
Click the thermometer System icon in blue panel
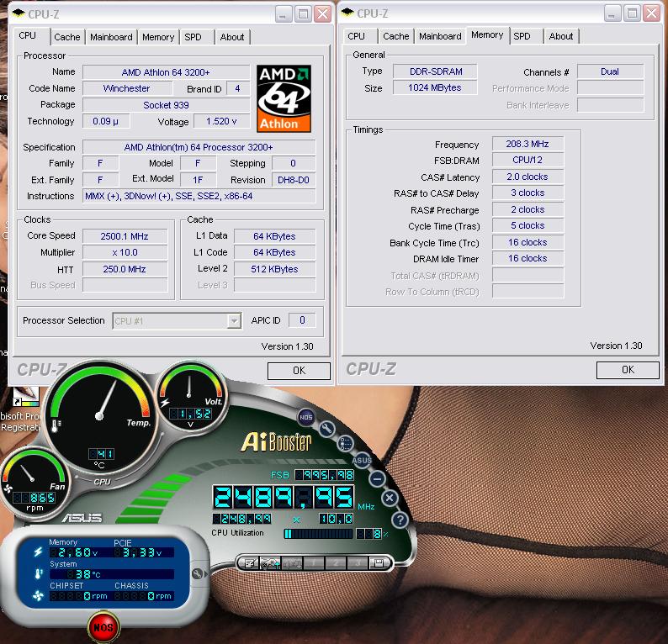pos(39,573)
